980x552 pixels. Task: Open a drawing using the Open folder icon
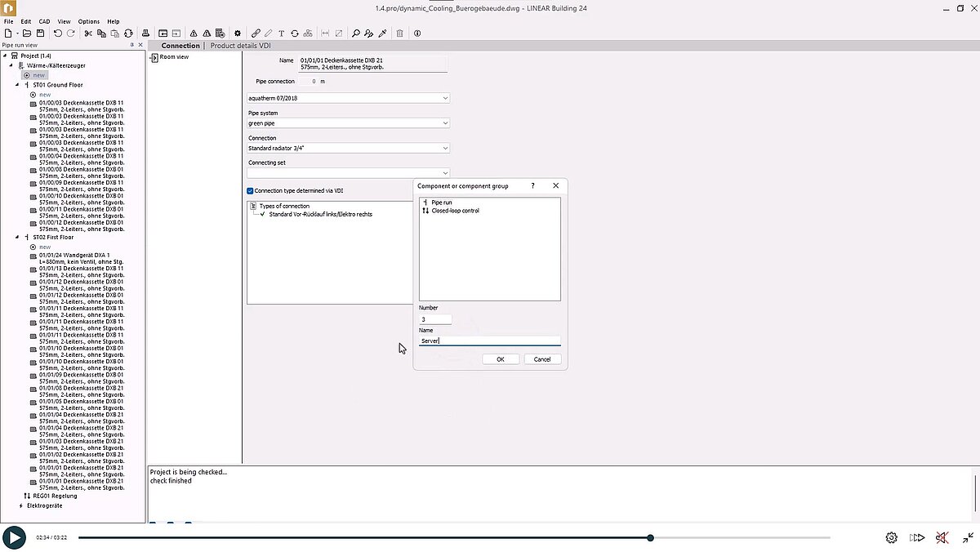coord(27,33)
